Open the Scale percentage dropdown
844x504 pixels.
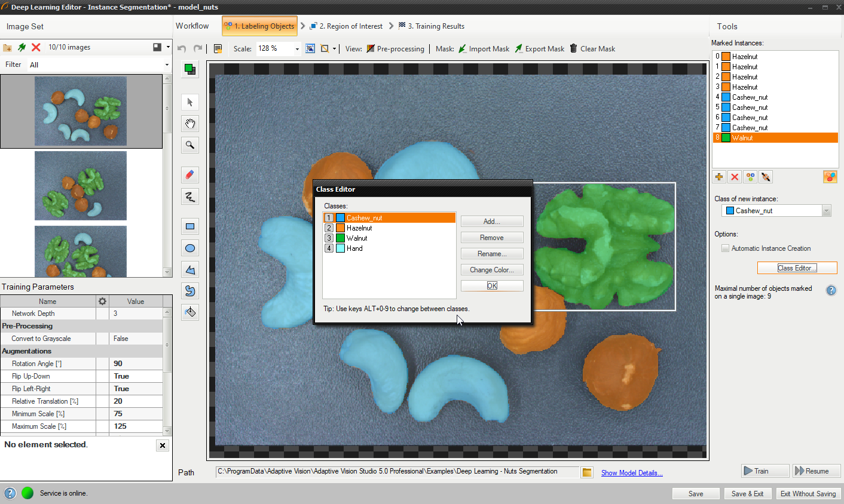coord(297,49)
